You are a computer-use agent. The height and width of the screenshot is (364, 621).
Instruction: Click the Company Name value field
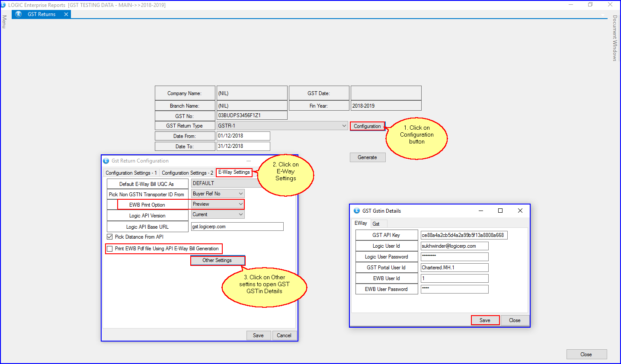pyautogui.click(x=252, y=93)
